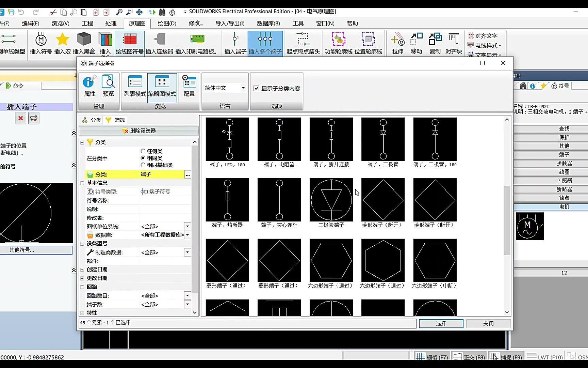Collapse the 基本信息 section
The width and height of the screenshot is (588, 368).
(x=82, y=183)
